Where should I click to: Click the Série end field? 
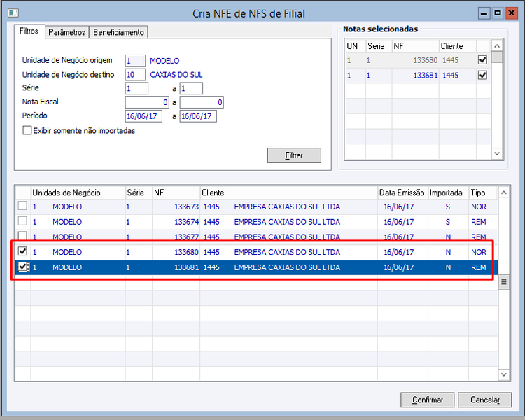point(191,89)
